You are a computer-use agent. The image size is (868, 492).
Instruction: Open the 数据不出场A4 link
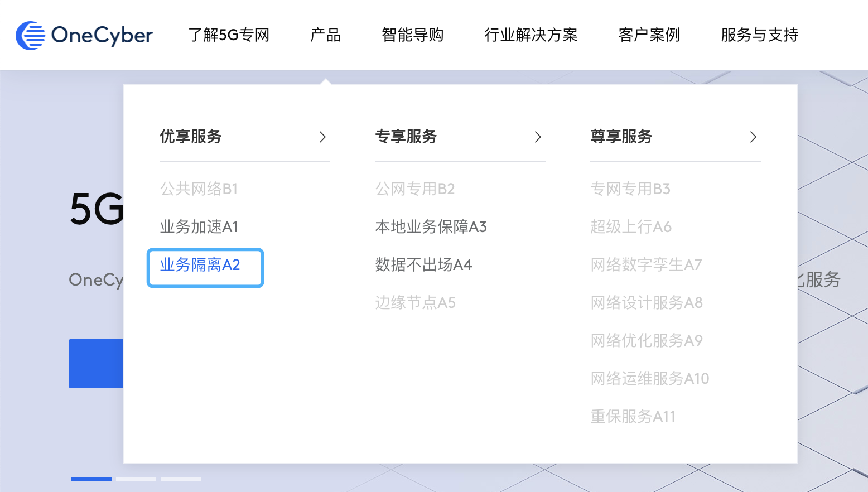pos(423,264)
